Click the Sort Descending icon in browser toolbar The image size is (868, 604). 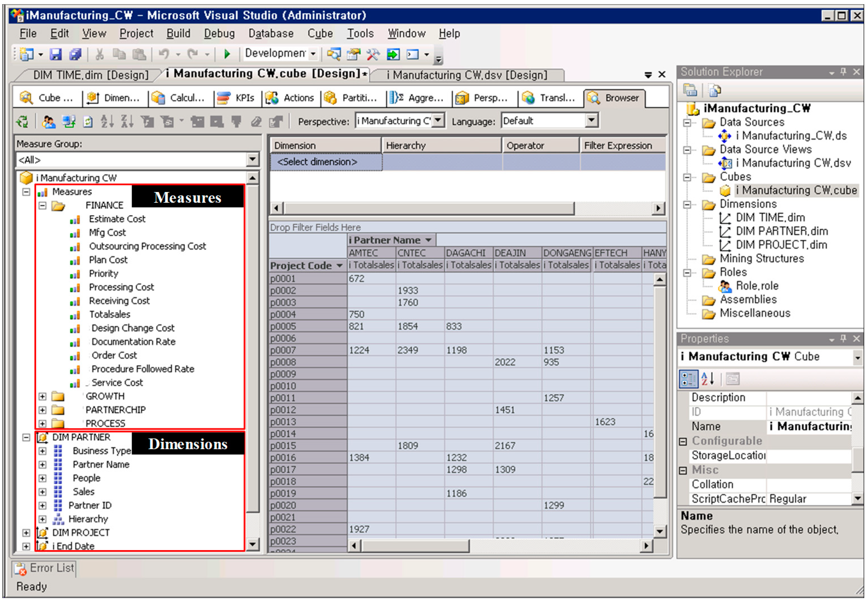pyautogui.click(x=127, y=121)
